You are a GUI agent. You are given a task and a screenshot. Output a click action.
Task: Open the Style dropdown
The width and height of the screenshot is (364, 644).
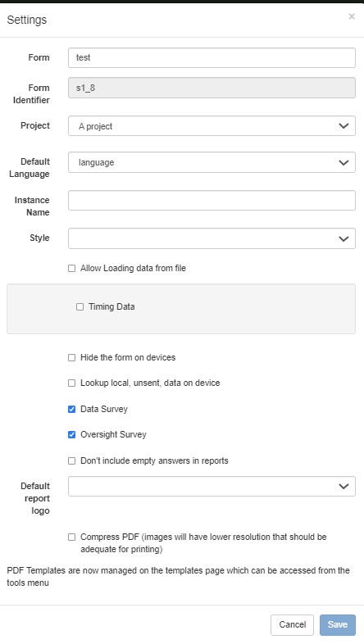[212, 238]
